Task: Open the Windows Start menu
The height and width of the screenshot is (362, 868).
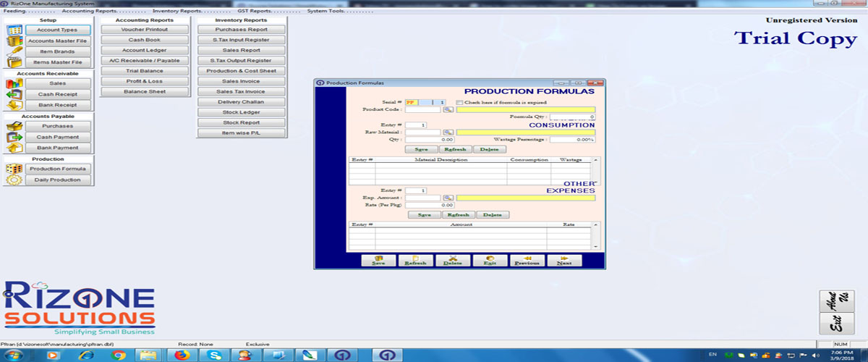Action: pos(14,355)
